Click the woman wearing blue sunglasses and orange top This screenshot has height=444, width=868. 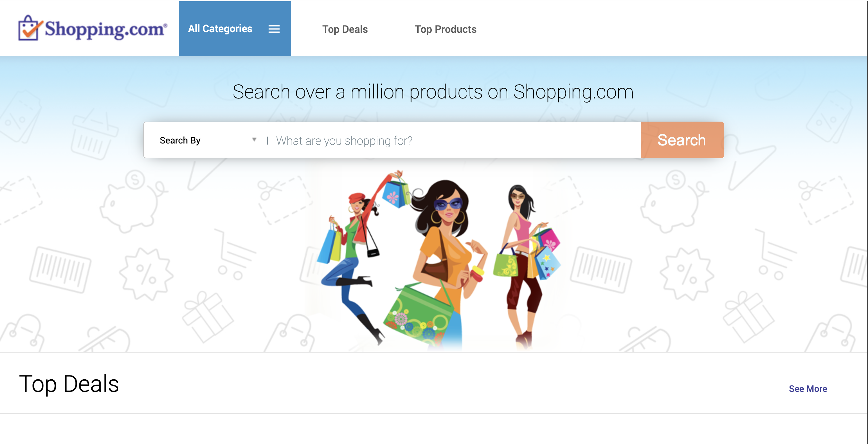coord(445,256)
